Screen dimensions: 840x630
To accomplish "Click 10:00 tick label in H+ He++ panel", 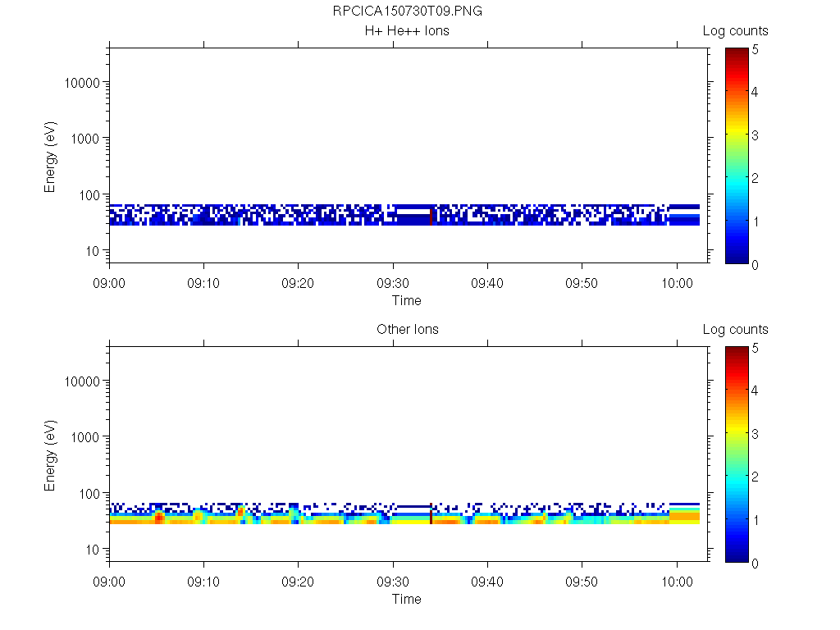I will (677, 283).
